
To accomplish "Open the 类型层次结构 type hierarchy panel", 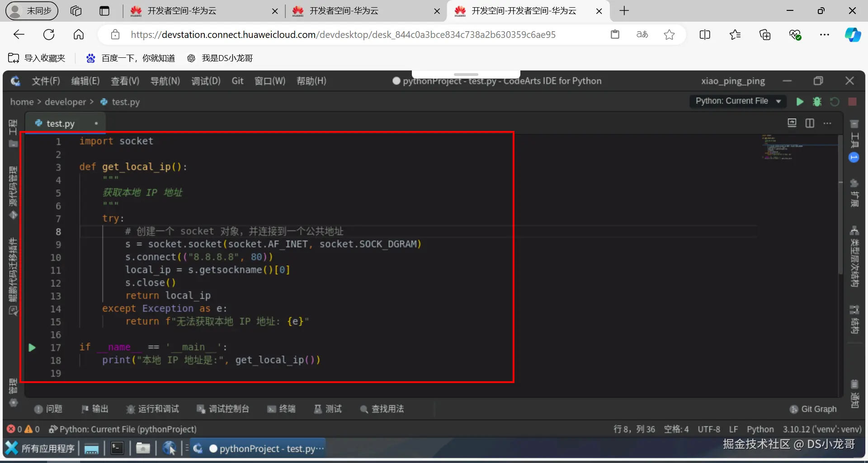I will 854,257.
